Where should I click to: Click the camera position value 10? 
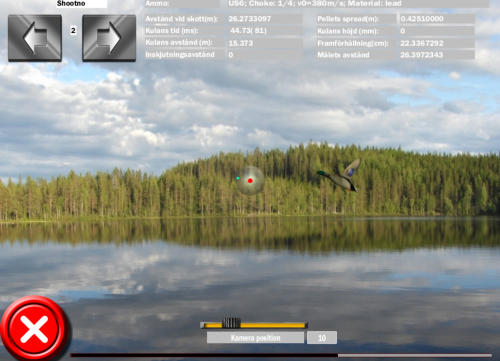322,338
